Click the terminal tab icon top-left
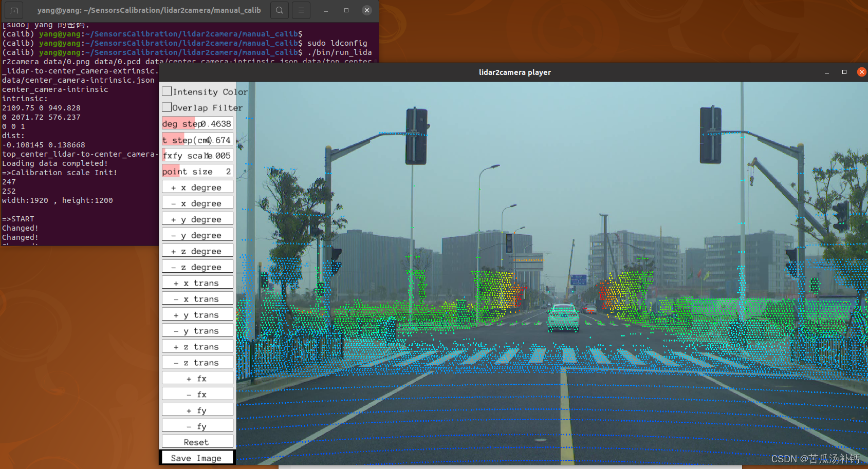Image resolution: width=868 pixels, height=469 pixels. tap(13, 10)
